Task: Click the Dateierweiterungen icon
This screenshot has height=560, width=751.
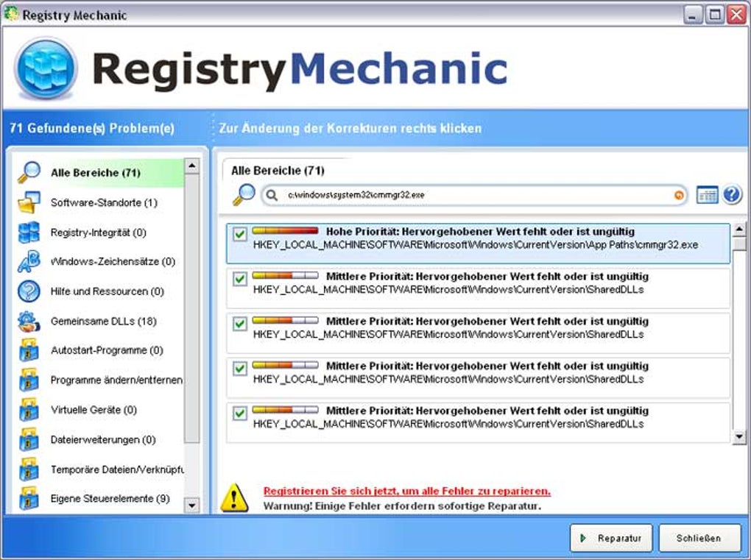Action: click(x=29, y=439)
